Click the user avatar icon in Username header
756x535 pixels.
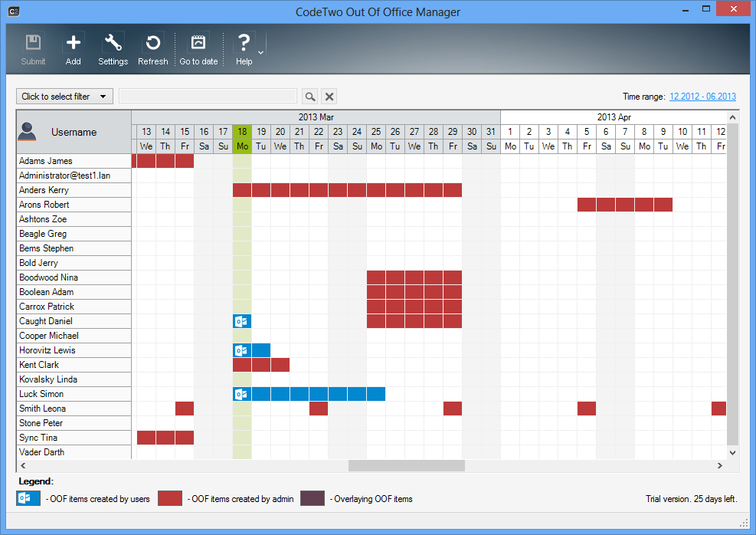(27, 132)
